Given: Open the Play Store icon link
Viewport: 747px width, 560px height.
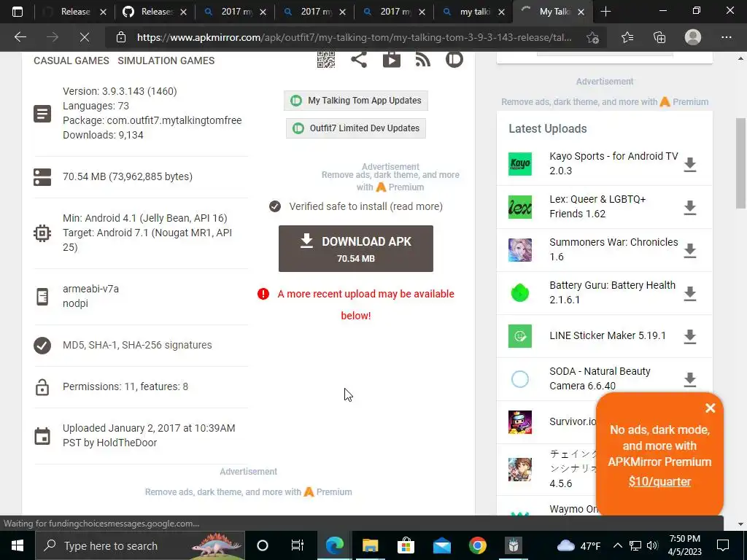Looking at the screenshot, I should click(x=391, y=60).
